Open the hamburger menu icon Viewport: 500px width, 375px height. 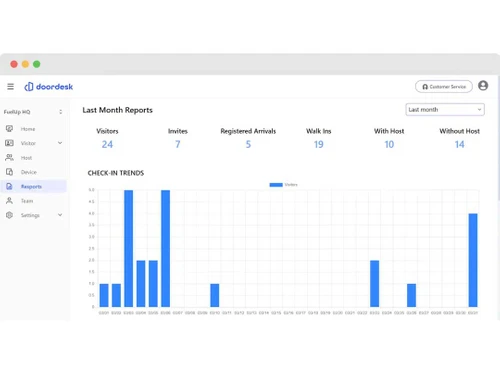10,87
